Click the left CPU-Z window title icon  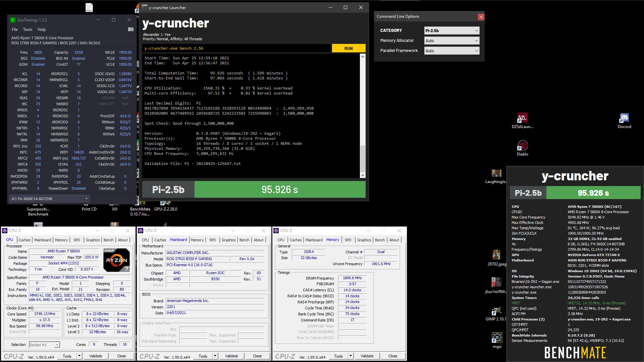tap(5, 231)
